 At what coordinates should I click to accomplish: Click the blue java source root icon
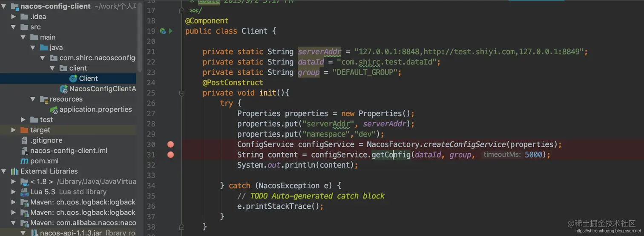click(43, 47)
